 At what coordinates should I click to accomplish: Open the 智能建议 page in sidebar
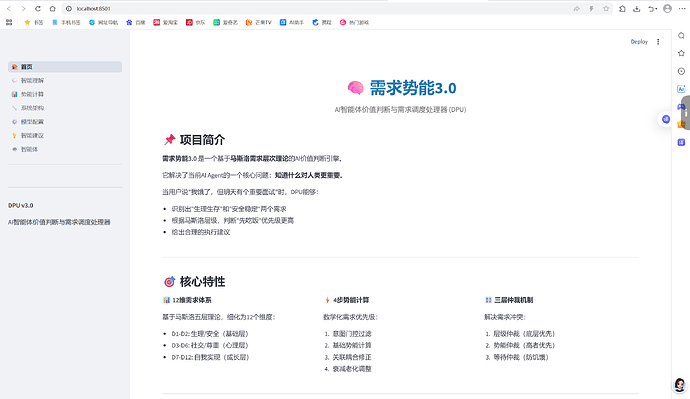[65, 135]
